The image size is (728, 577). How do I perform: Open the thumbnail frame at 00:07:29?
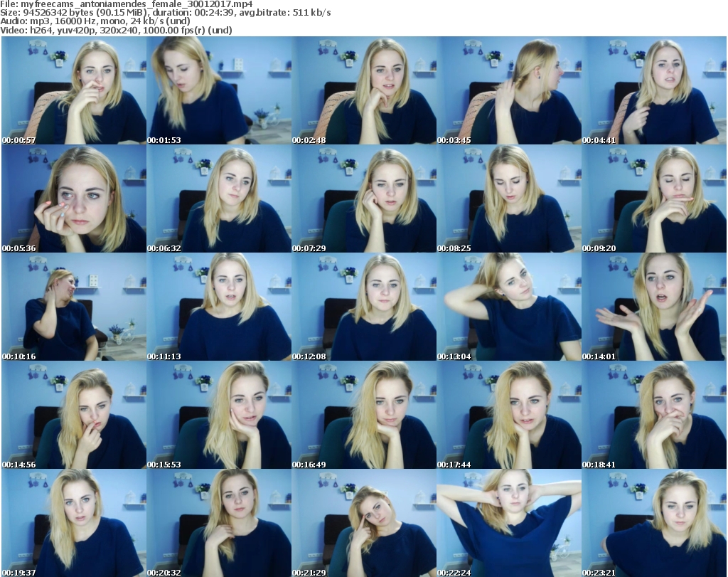(364, 198)
